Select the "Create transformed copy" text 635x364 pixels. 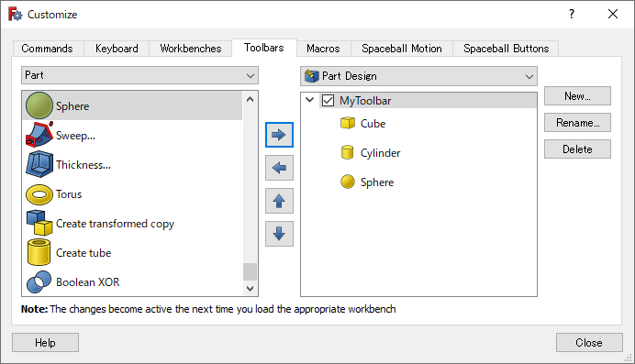pyautogui.click(x=115, y=224)
